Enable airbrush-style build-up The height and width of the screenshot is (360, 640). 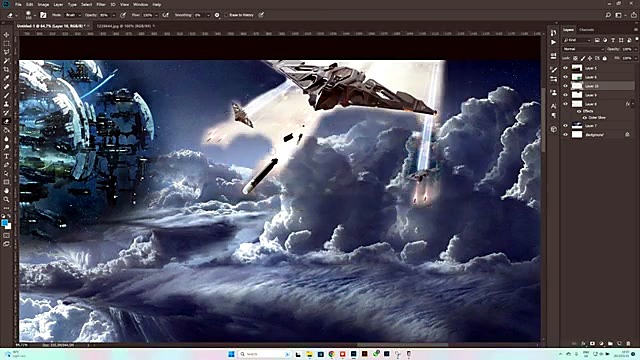tap(165, 15)
